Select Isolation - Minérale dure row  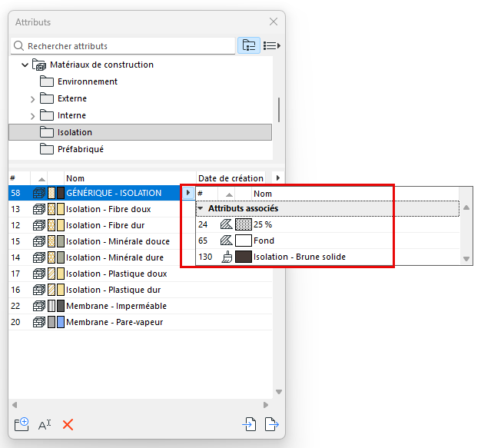coord(140,257)
